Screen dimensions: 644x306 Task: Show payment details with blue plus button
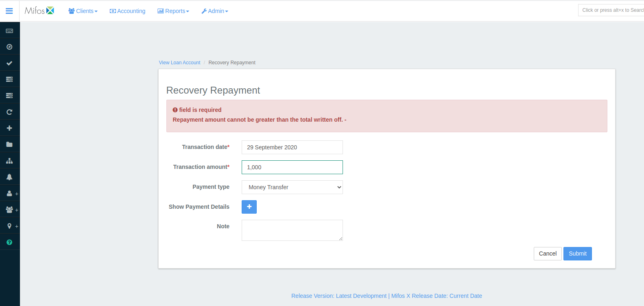(x=249, y=207)
